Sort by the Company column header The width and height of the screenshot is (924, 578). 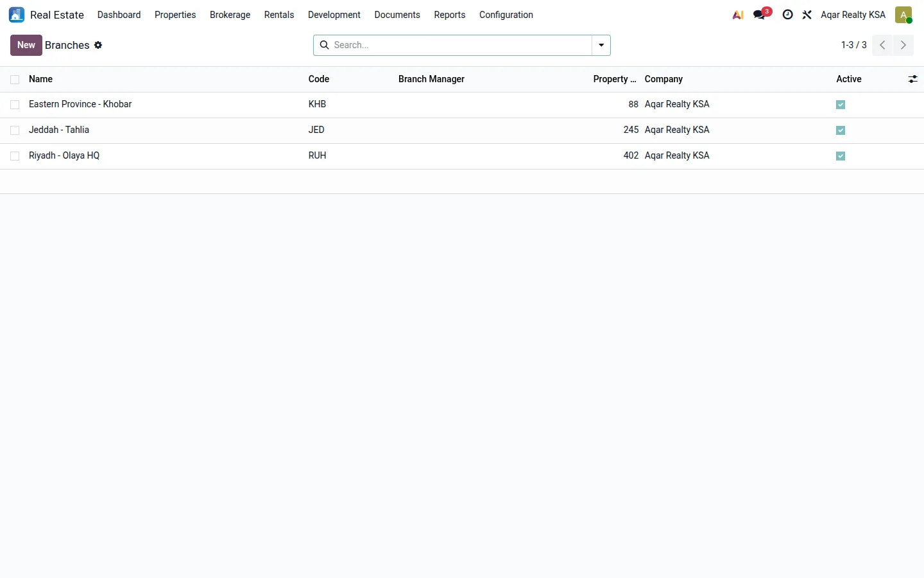pos(663,79)
